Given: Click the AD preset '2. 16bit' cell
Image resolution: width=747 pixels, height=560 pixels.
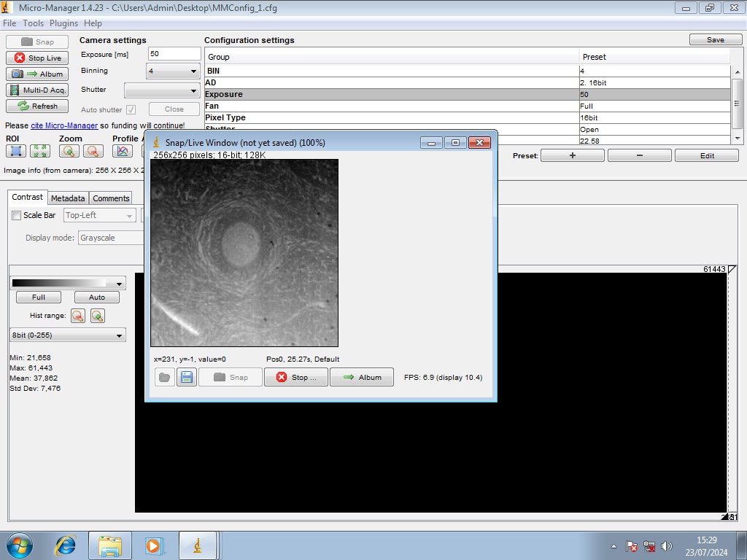Looking at the screenshot, I should (x=654, y=83).
